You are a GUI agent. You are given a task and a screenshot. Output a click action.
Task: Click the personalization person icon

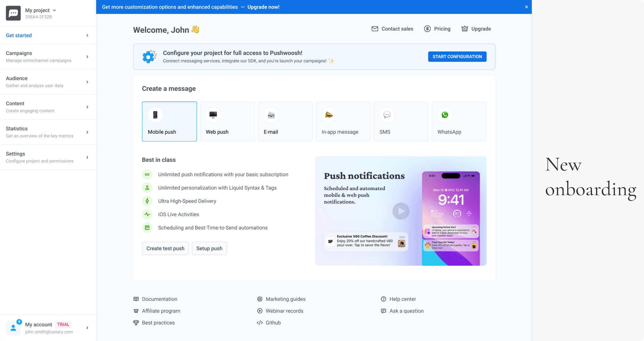[147, 188]
